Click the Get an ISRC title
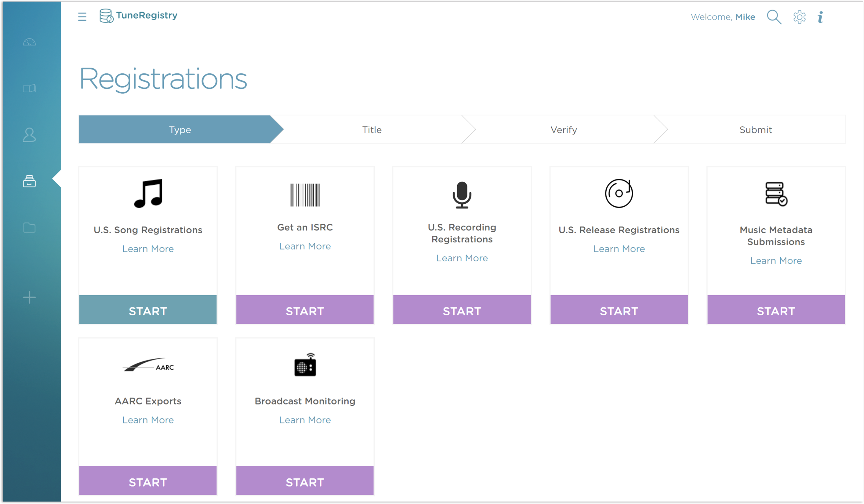This screenshot has height=504, width=864. [x=305, y=227]
